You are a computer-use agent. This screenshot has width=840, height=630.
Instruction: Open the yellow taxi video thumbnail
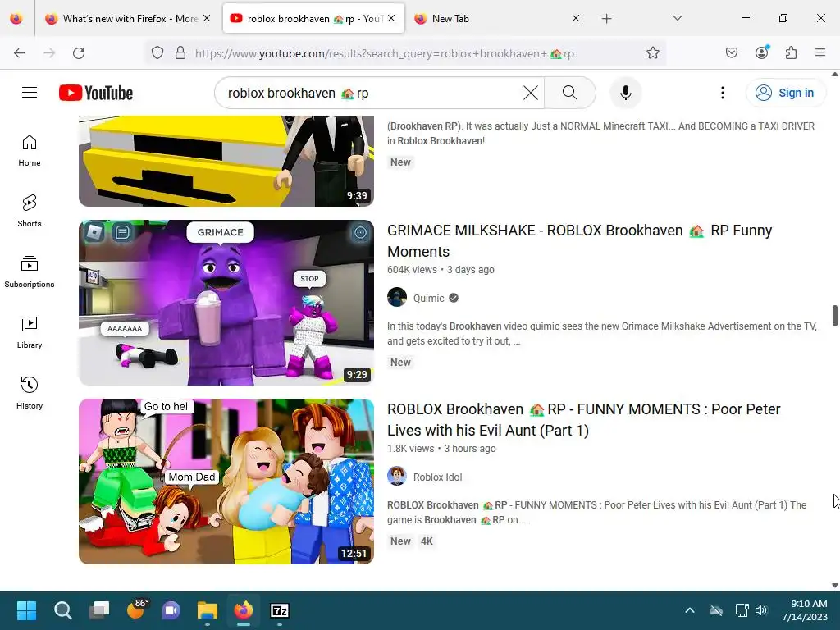pos(226,161)
